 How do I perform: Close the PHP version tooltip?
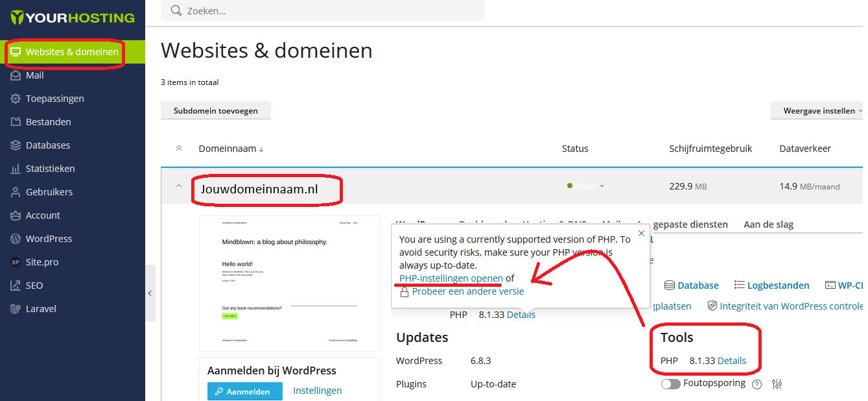click(x=641, y=233)
